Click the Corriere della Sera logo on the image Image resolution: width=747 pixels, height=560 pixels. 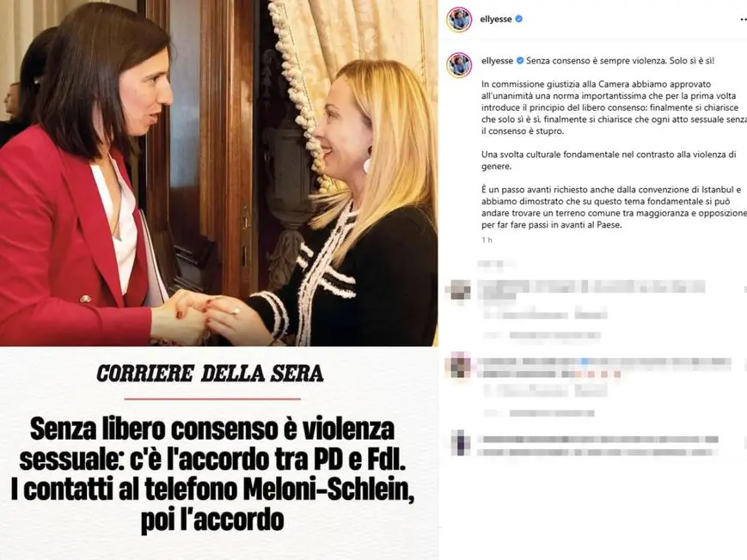(210, 374)
